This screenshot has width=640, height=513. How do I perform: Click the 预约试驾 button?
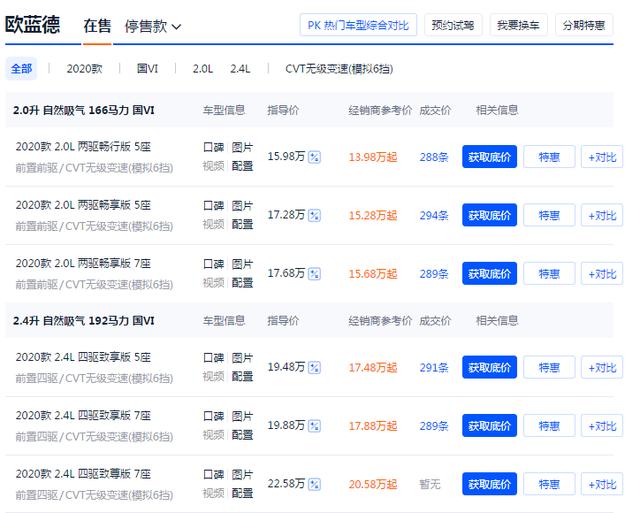453,25
